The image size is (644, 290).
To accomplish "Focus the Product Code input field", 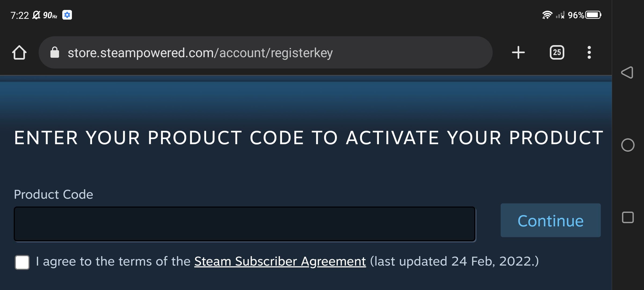I will coord(245,224).
